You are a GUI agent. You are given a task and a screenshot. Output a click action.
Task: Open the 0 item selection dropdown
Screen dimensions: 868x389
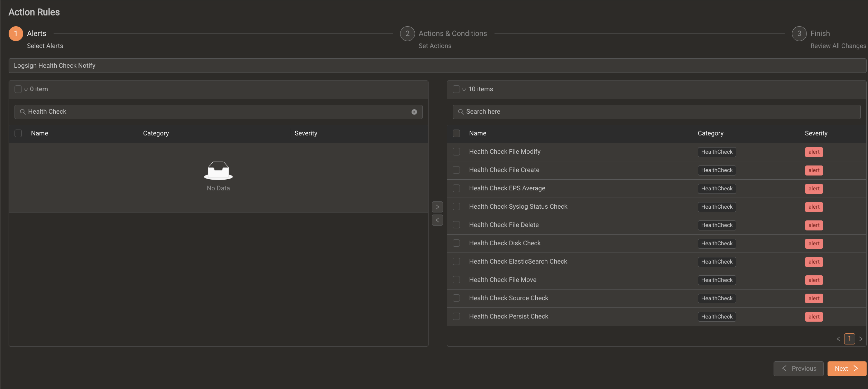pyautogui.click(x=26, y=89)
